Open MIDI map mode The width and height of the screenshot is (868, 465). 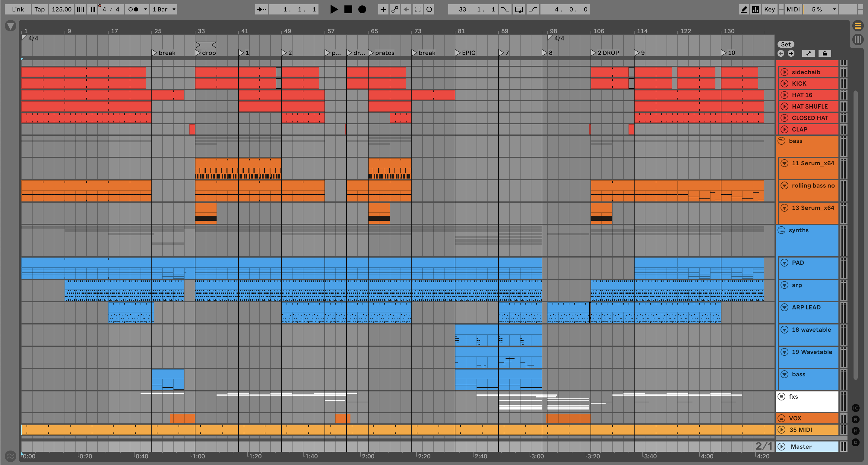click(x=793, y=9)
